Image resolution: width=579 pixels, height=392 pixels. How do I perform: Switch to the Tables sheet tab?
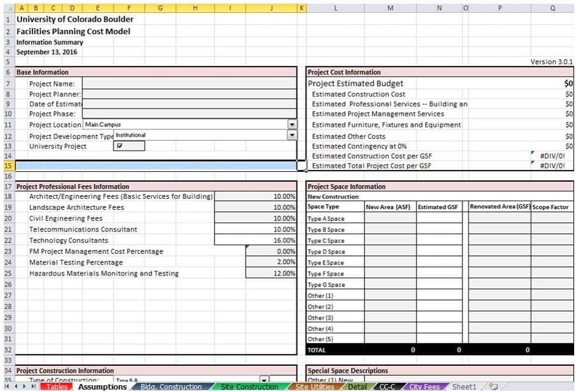pyautogui.click(x=57, y=387)
